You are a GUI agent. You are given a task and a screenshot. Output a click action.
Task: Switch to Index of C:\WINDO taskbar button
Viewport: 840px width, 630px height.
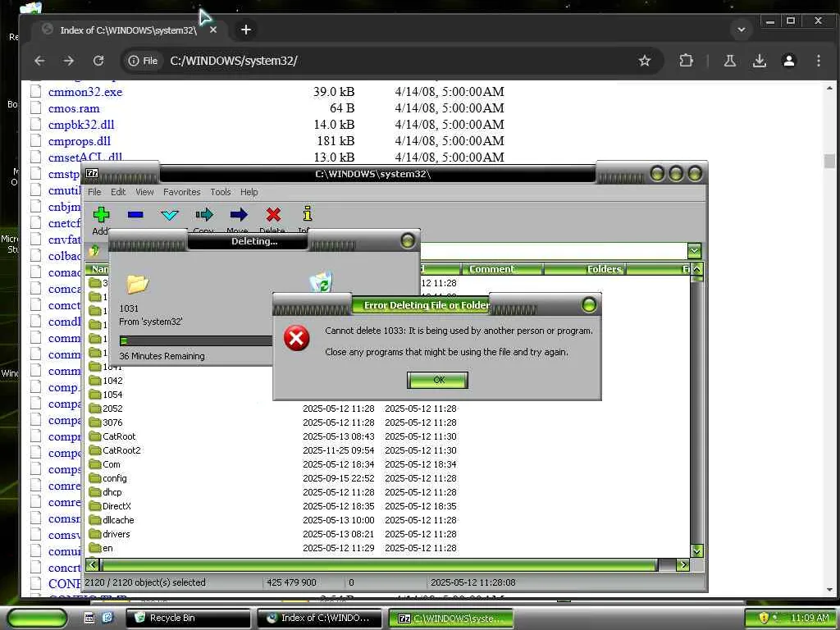(319, 618)
